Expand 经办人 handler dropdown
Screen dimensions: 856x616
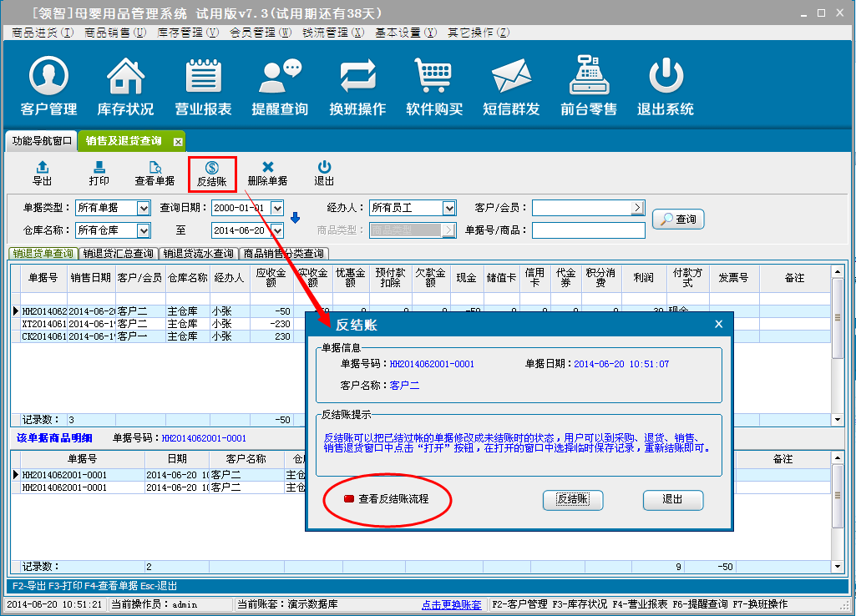point(449,208)
